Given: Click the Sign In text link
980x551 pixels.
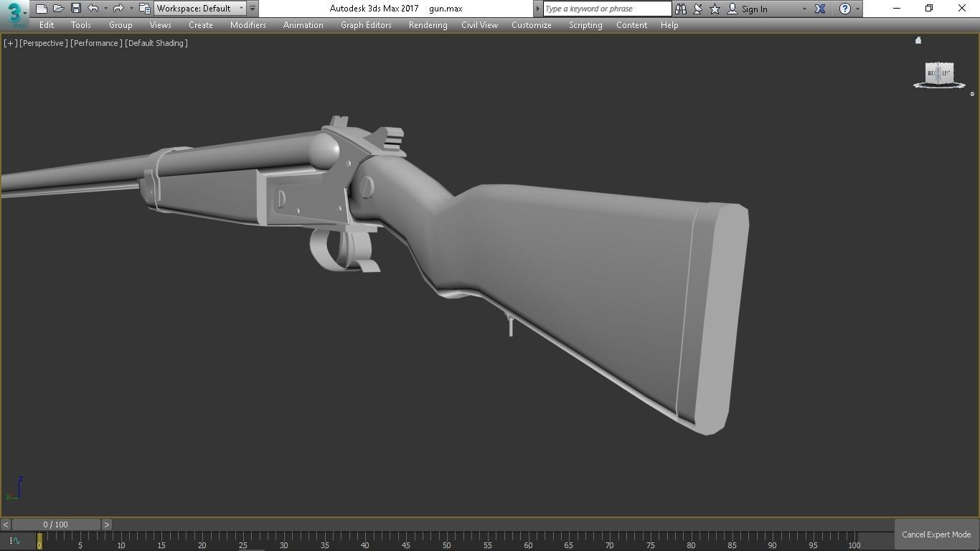Looking at the screenshot, I should [755, 9].
